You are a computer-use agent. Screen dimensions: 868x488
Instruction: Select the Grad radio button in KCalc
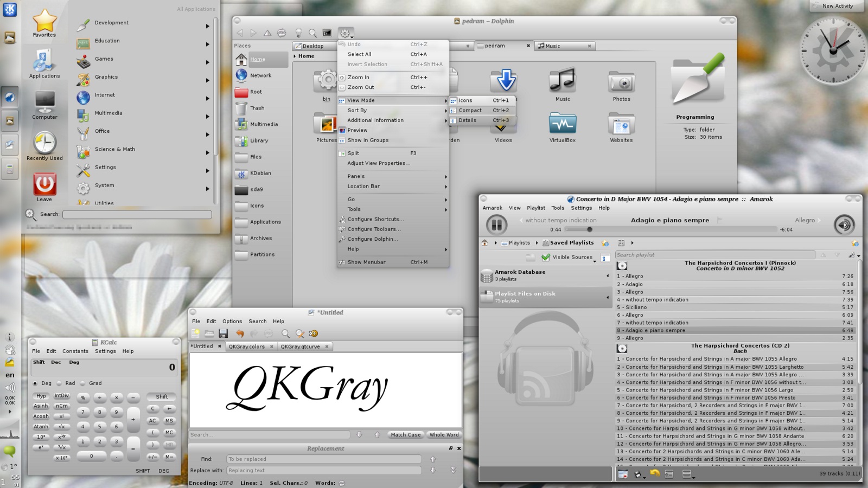[x=83, y=383]
